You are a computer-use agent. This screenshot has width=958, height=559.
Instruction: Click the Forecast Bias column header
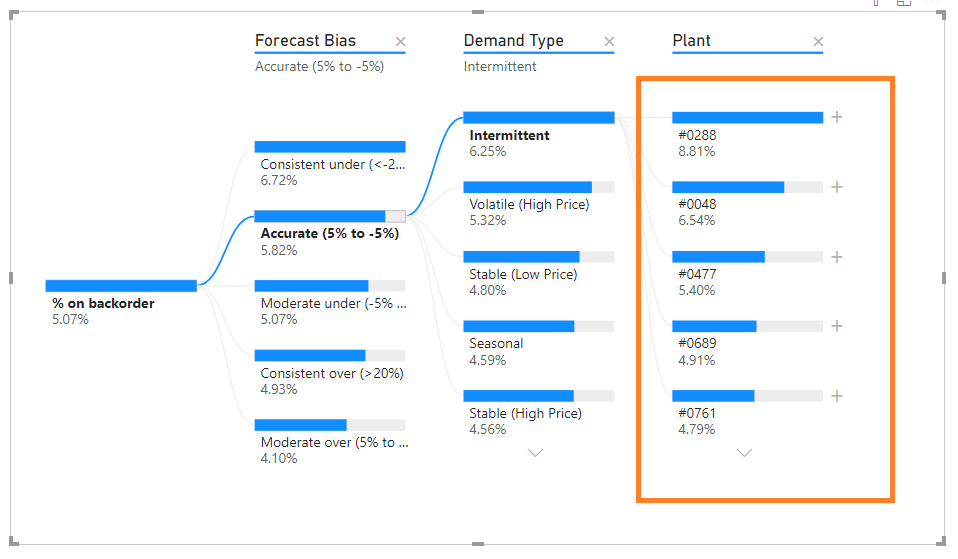click(305, 41)
